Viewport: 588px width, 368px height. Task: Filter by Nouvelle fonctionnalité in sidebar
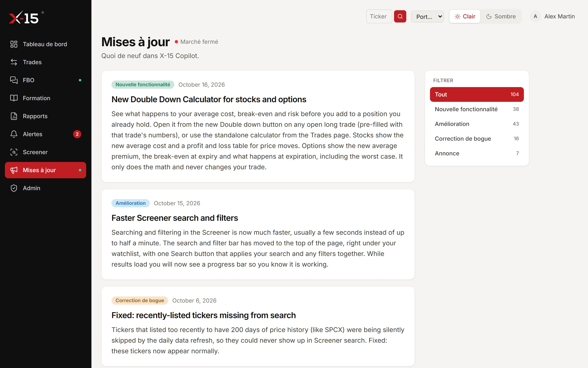tap(477, 109)
